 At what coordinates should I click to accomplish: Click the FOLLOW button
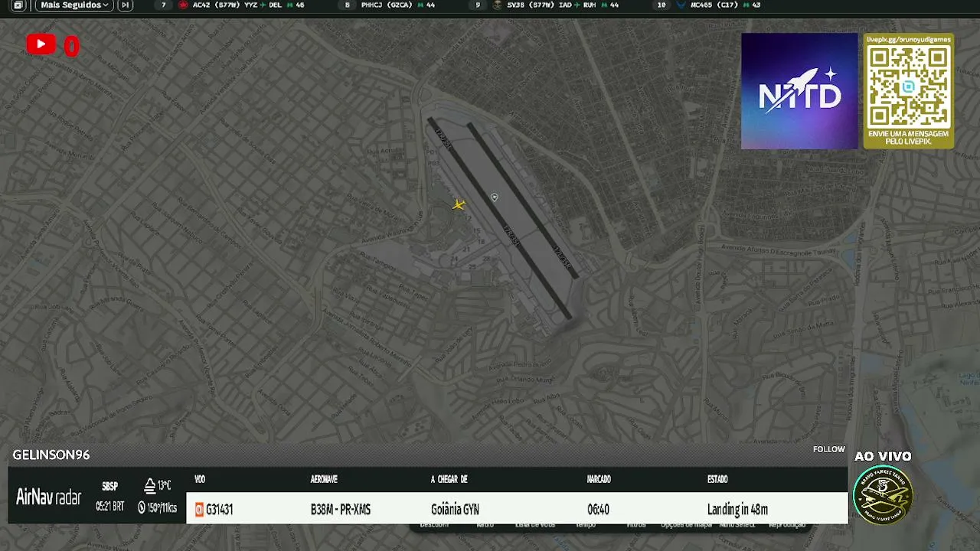click(829, 449)
